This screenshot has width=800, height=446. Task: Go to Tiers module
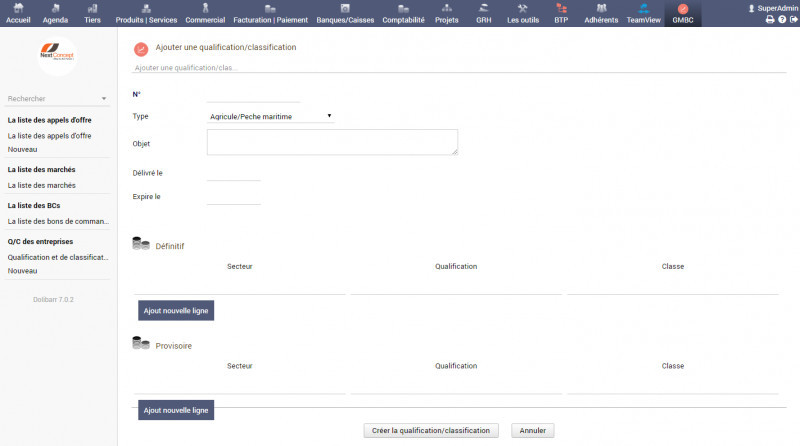click(92, 14)
